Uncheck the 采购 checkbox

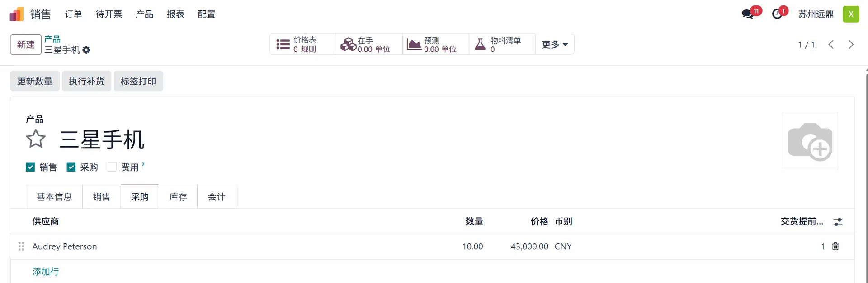coord(71,167)
